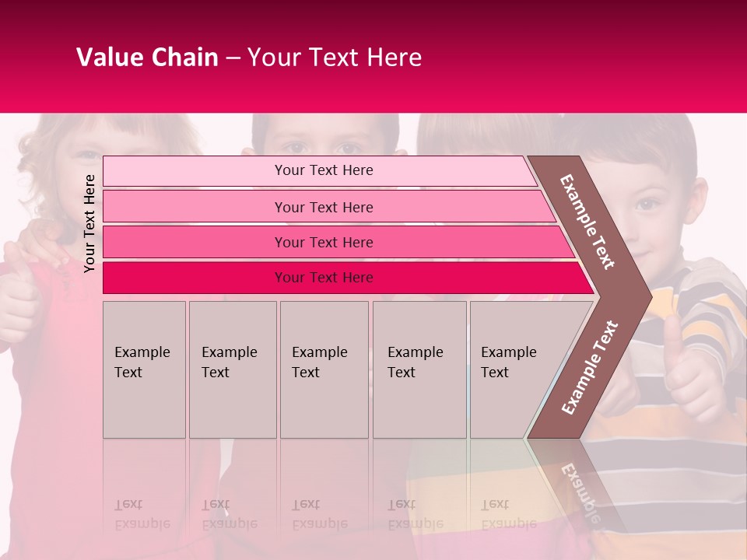The image size is (747, 560).
Task: Select the first 'Example Text' box
Action: coord(145,369)
